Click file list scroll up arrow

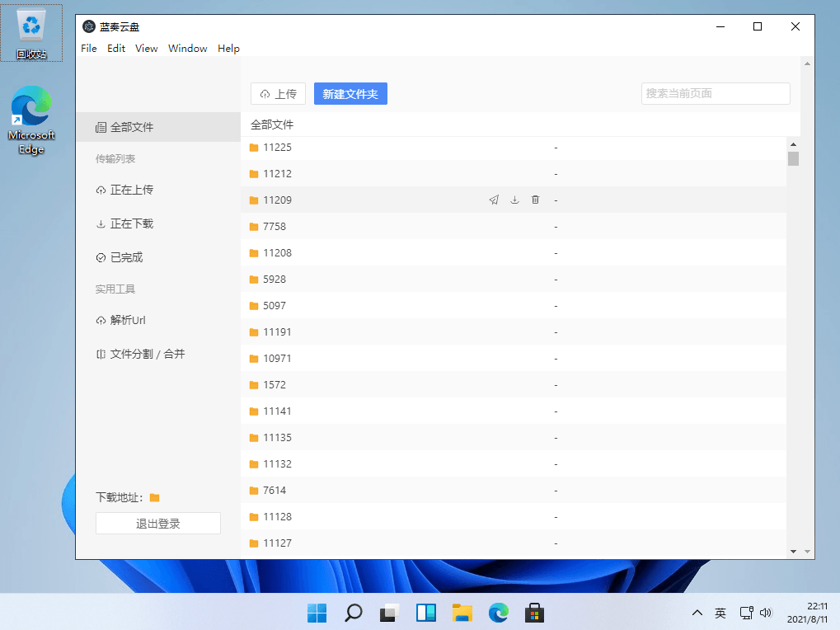tap(793, 144)
